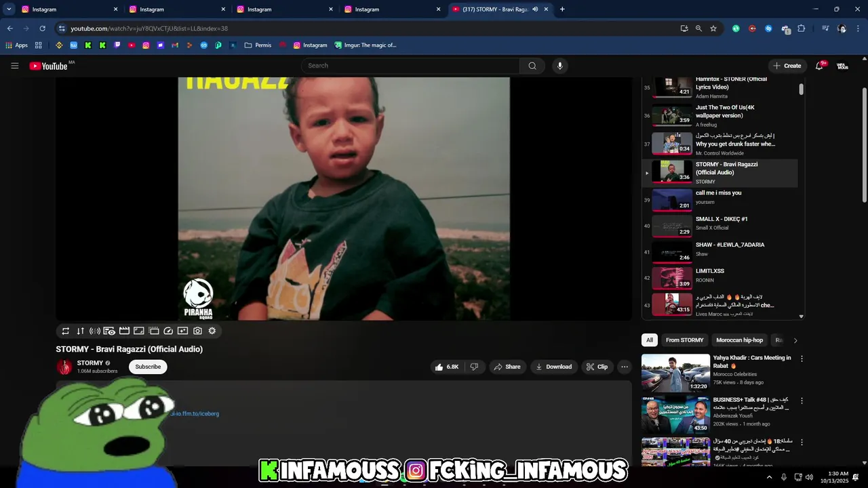Click the playlist panel scrollbar thumb
Screen dimensions: 868x488
click(801, 89)
